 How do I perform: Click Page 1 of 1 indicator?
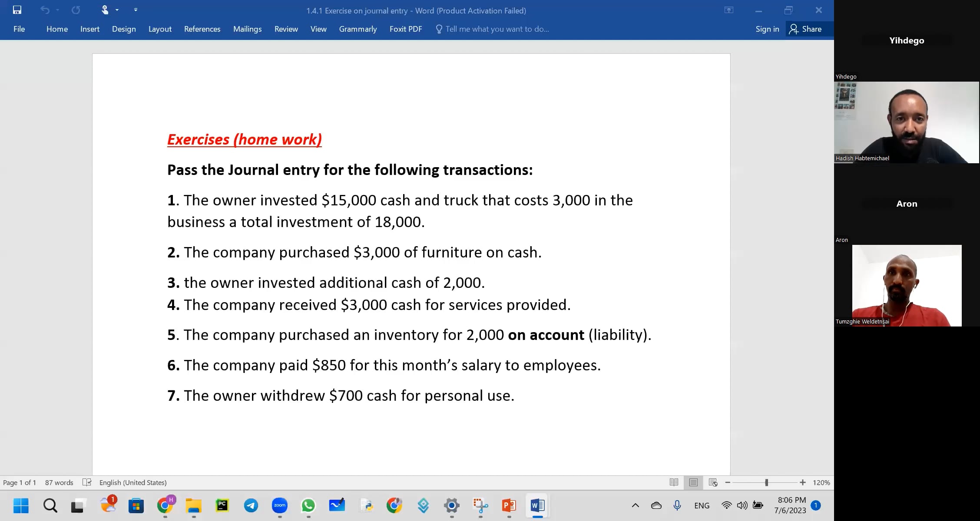pos(20,482)
